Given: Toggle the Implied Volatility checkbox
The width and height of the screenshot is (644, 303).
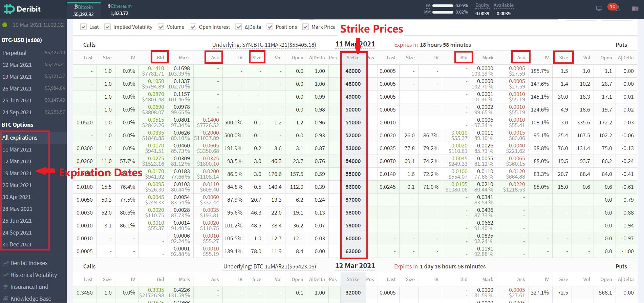Looking at the screenshot, I should 107,27.
